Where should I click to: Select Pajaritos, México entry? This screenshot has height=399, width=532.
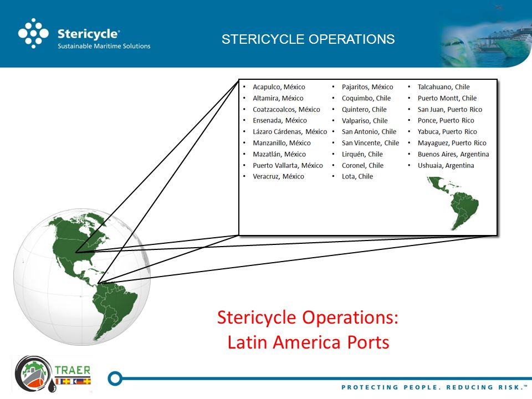(x=367, y=87)
